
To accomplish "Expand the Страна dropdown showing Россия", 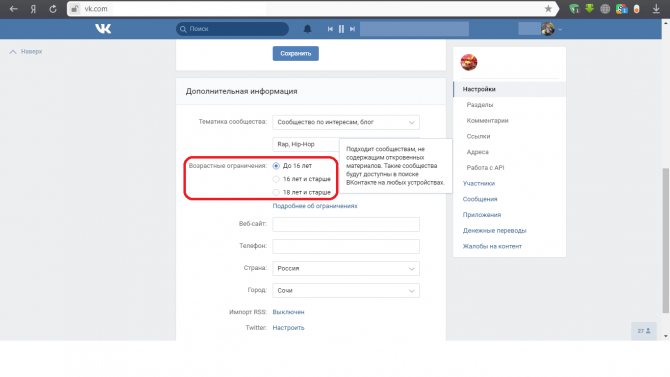I will point(346,268).
